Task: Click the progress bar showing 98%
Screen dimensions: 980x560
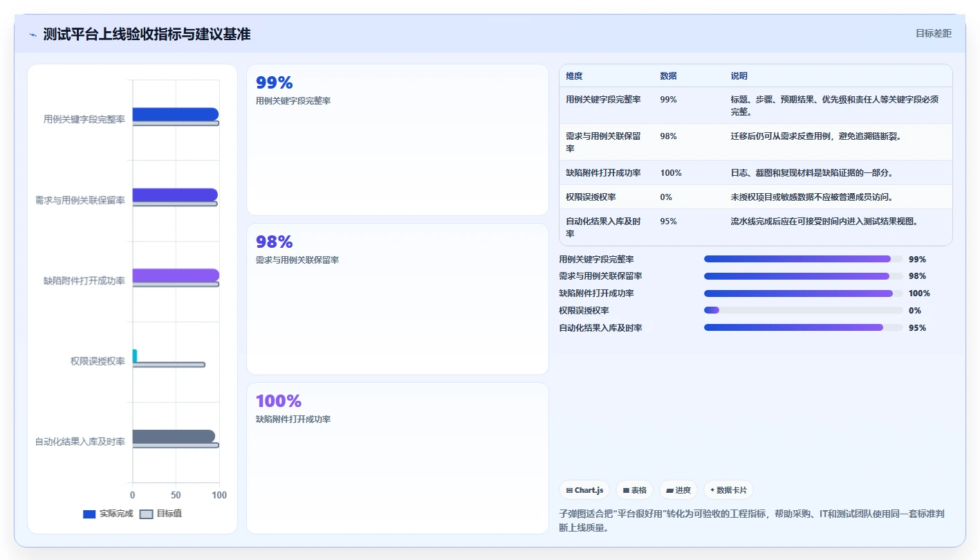Action: [803, 276]
